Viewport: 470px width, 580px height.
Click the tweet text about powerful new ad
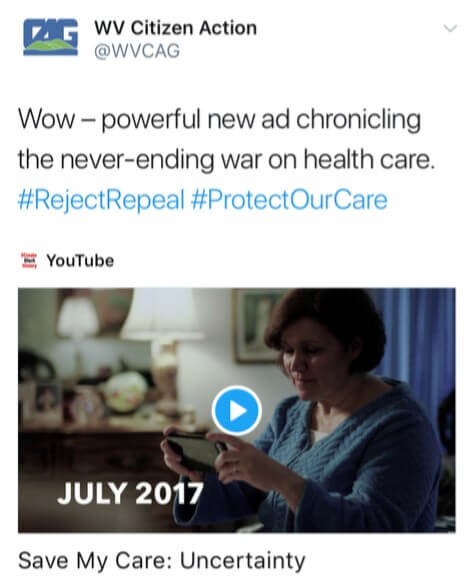(226, 139)
